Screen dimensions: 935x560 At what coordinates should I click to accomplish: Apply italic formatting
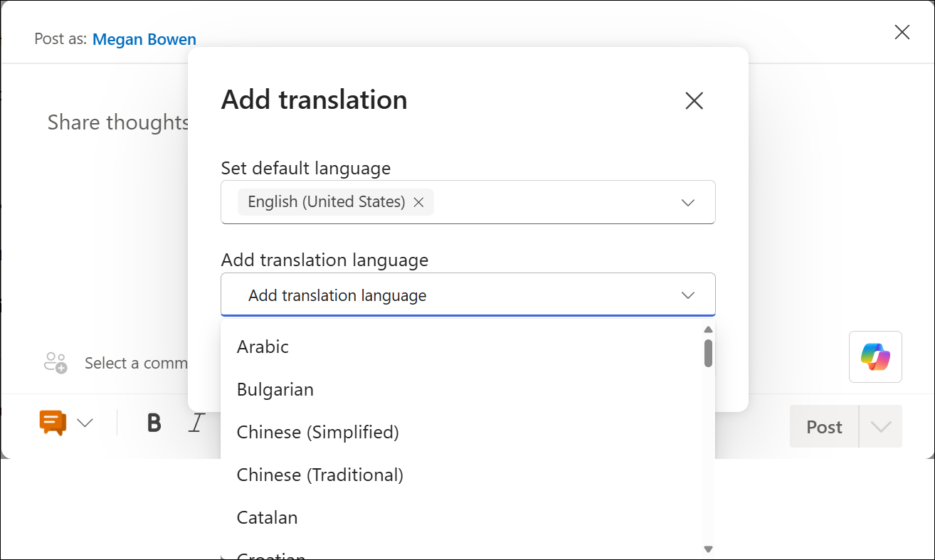(195, 423)
